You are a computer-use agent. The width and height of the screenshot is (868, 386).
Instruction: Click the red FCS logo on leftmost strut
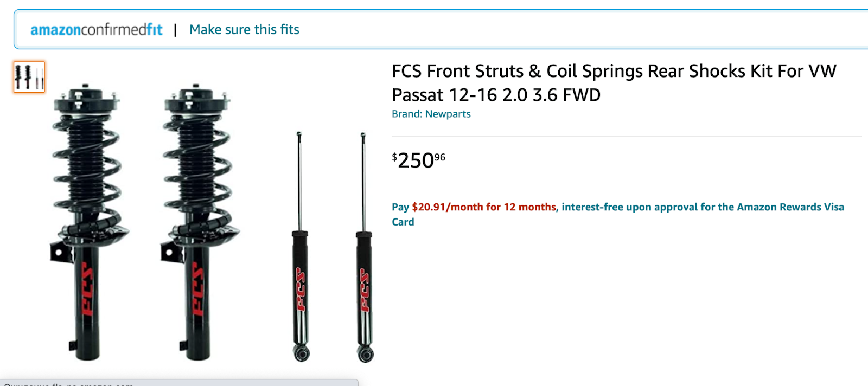pos(87,289)
